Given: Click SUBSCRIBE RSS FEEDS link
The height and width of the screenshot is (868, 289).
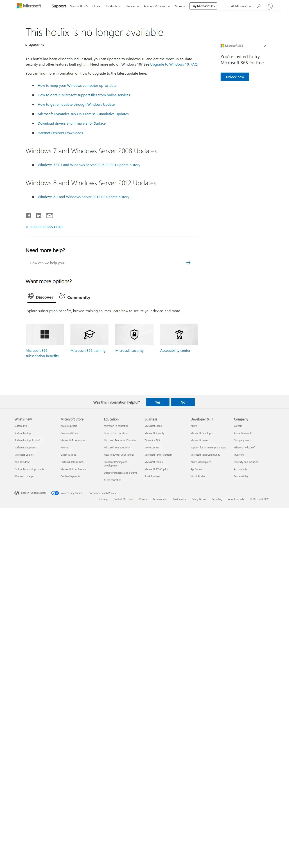Looking at the screenshot, I should click(x=46, y=227).
